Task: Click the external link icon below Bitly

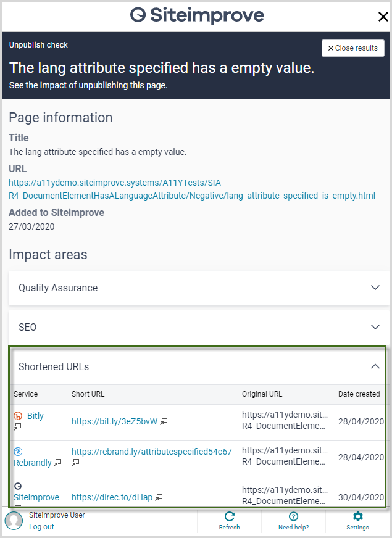Action: [17, 427]
